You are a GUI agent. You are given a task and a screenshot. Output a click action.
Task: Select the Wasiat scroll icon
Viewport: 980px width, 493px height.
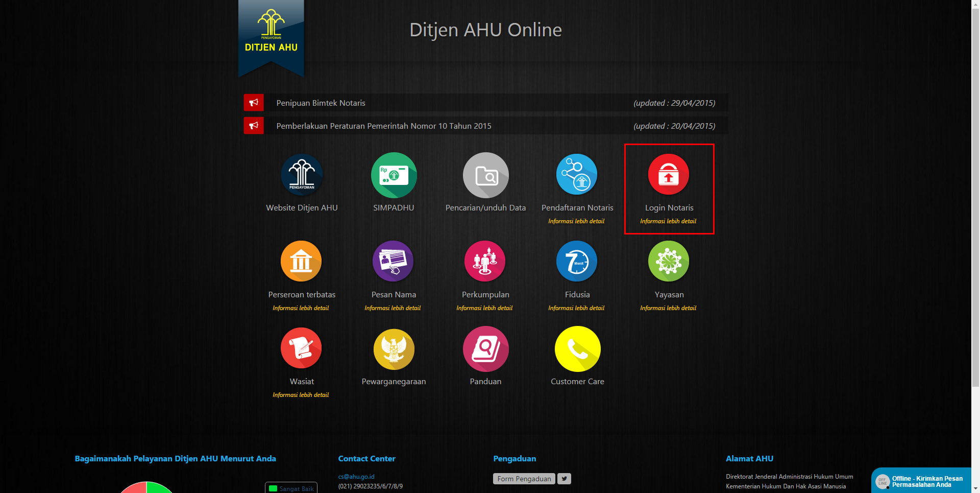301,348
